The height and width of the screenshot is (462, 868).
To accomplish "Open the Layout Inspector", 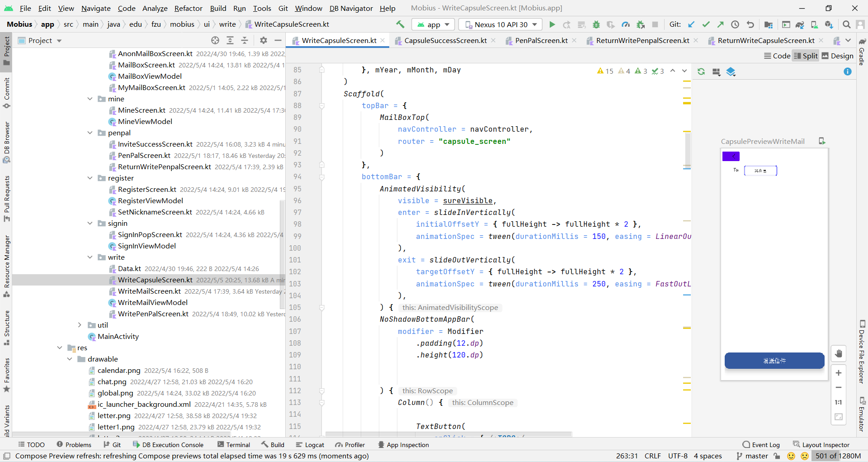I will (x=821, y=445).
